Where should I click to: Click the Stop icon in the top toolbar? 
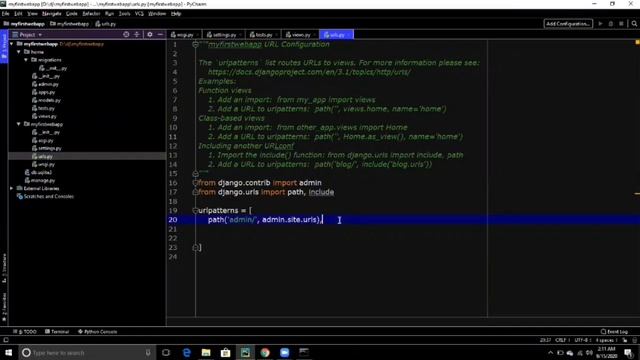[621, 24]
